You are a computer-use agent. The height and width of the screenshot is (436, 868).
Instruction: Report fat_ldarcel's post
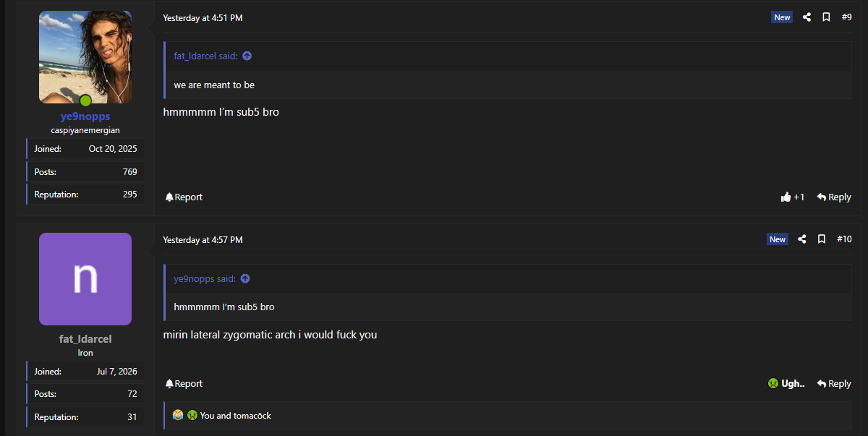point(184,384)
